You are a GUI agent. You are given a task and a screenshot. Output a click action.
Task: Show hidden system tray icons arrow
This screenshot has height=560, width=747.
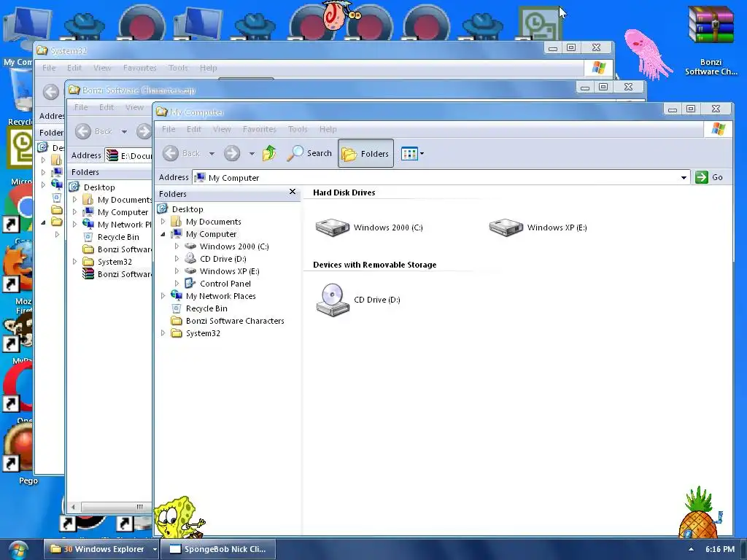(x=691, y=549)
